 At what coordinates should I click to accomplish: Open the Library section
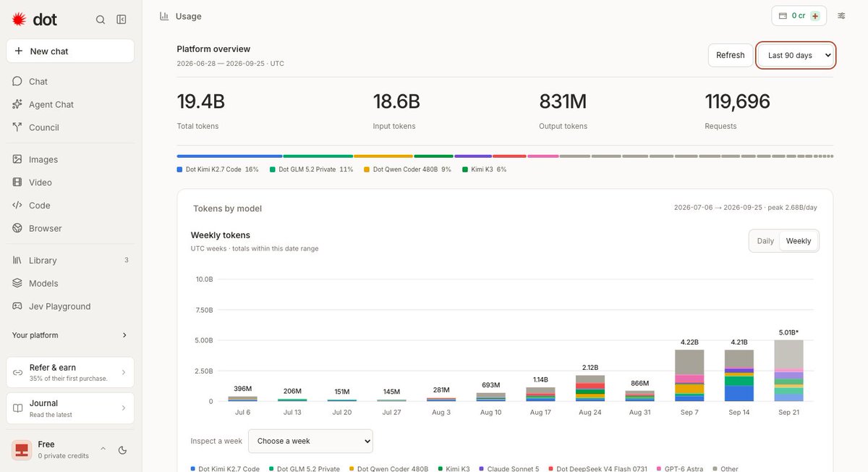(x=70, y=260)
